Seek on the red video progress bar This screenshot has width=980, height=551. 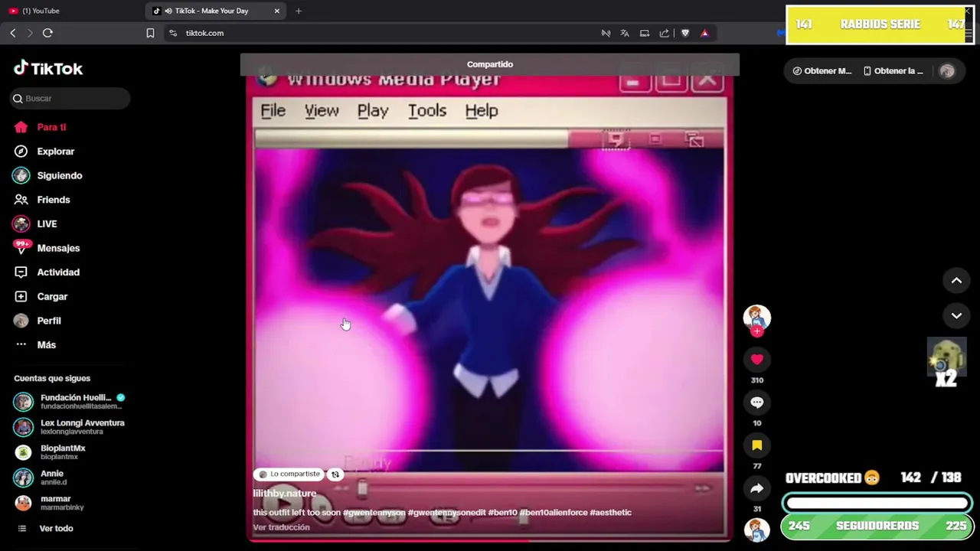[x=488, y=540]
